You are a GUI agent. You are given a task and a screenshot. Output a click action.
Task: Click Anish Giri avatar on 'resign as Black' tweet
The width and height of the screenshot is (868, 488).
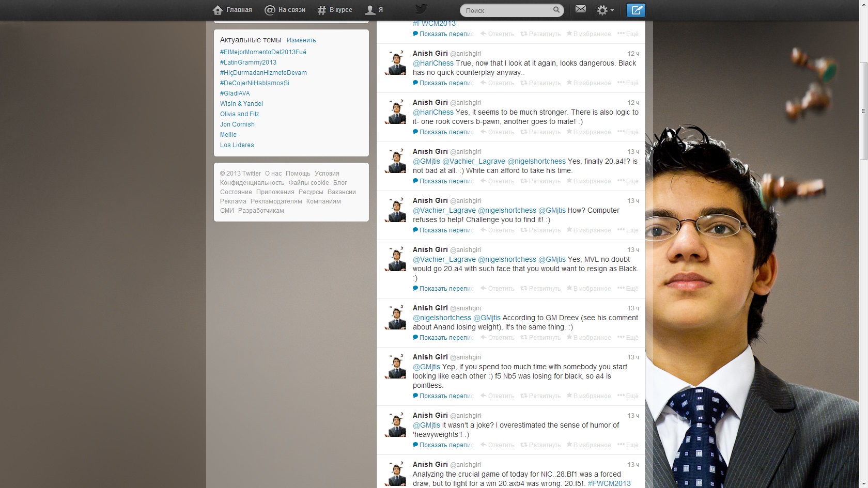[396, 259]
